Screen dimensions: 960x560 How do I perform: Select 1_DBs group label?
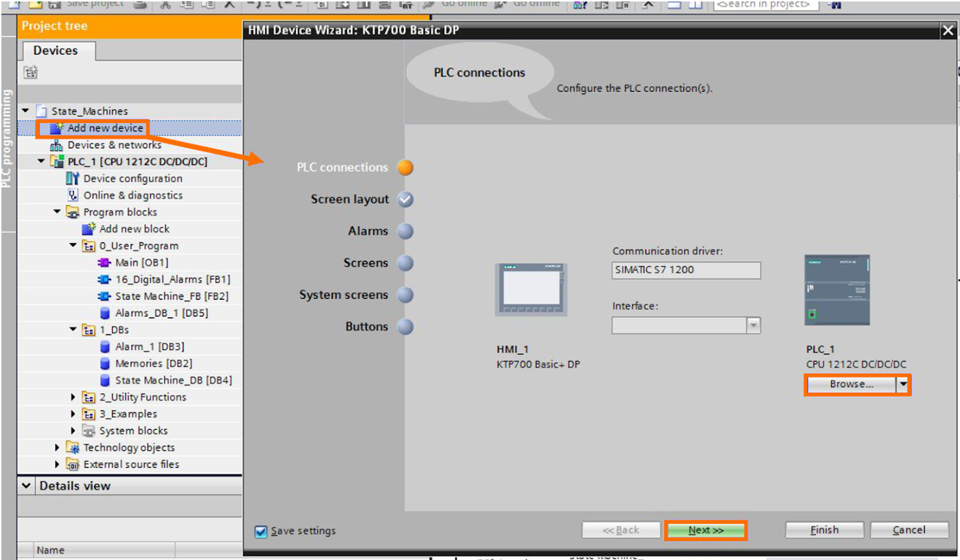(114, 330)
